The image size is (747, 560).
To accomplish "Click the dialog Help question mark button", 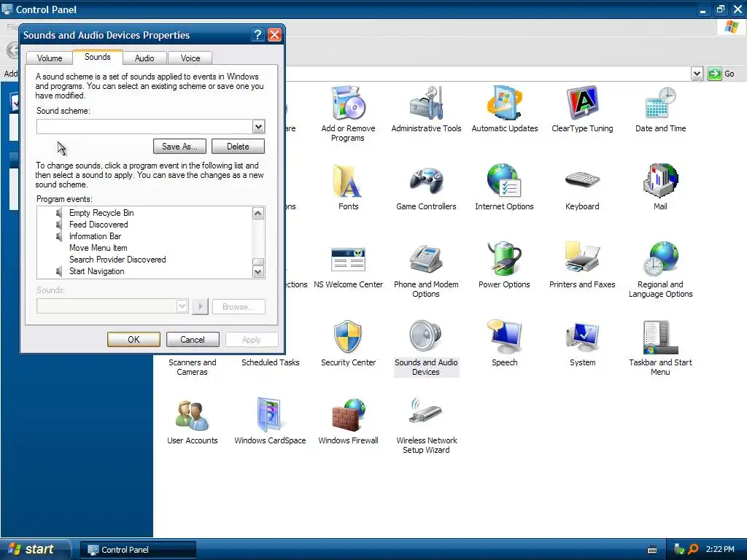I will coord(258,35).
